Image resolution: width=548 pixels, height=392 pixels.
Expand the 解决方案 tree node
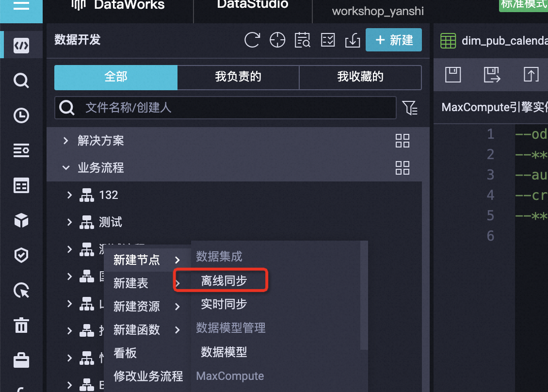click(65, 141)
